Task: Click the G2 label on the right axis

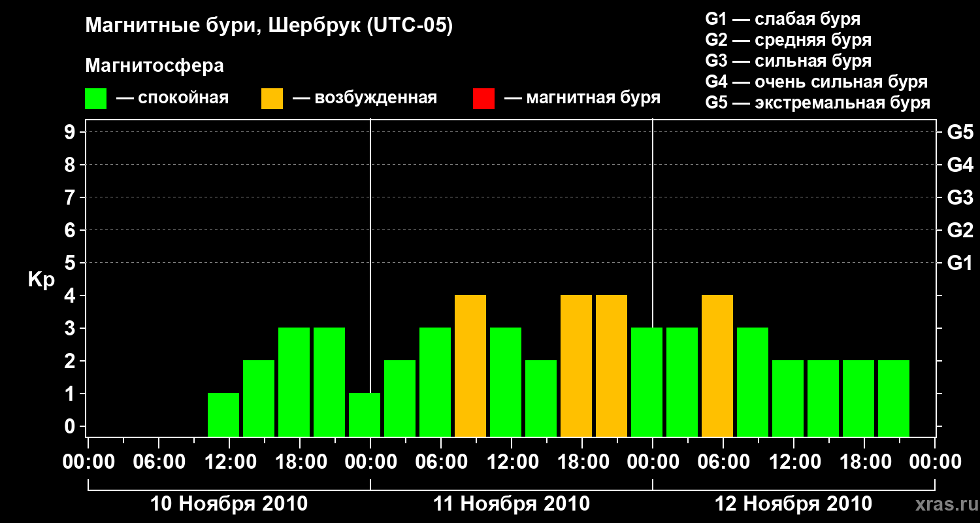Action: (x=960, y=230)
